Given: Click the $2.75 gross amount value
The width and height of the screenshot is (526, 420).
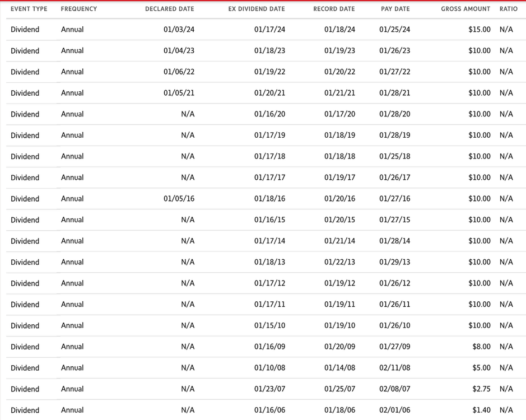Looking at the screenshot, I should [481, 389].
